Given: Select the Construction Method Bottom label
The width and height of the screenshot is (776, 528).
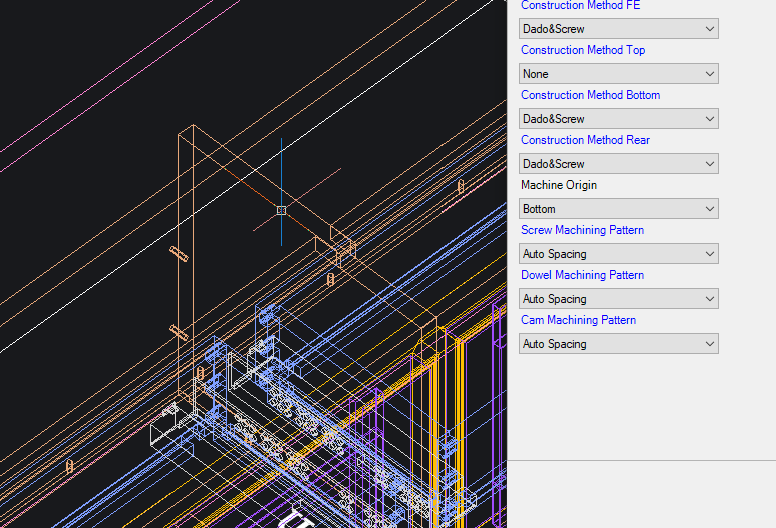Looking at the screenshot, I should pyautogui.click(x=590, y=95).
